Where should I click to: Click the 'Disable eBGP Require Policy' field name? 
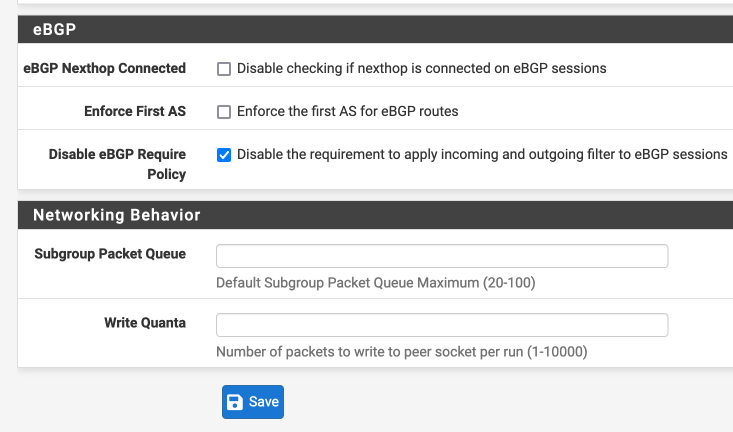(x=117, y=164)
